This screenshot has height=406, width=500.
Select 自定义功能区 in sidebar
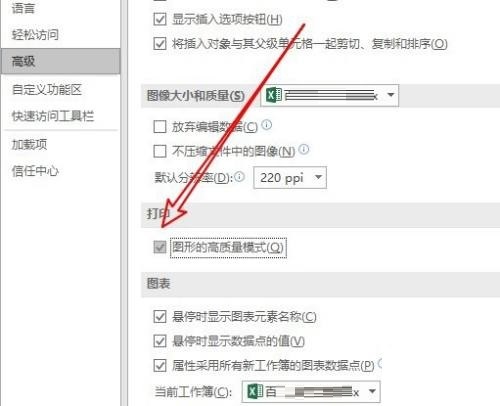click(x=47, y=89)
